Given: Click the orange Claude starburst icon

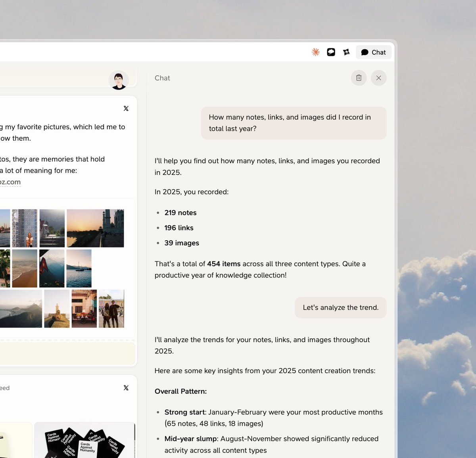Looking at the screenshot, I should 316,52.
